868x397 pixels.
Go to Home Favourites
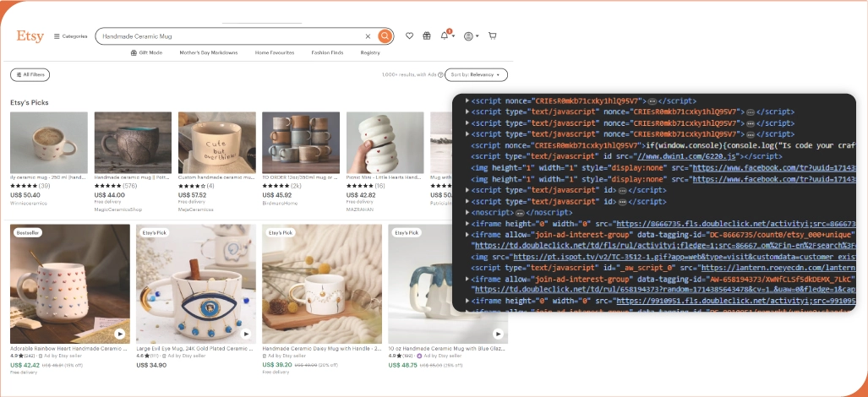click(x=275, y=53)
